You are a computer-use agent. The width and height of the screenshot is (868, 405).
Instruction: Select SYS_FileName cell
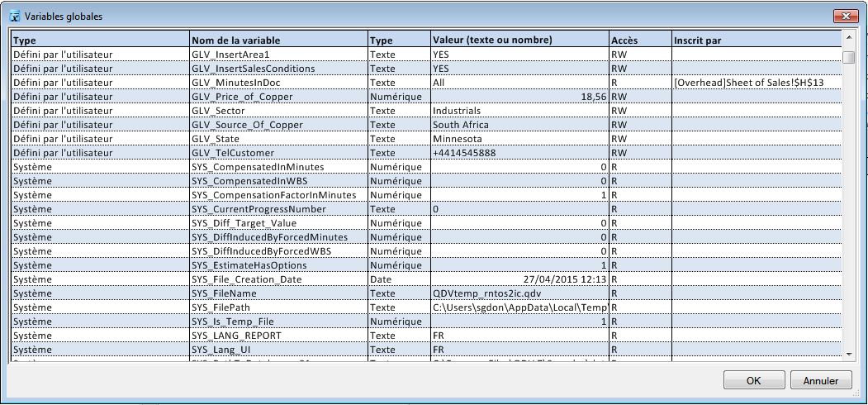tap(279, 293)
